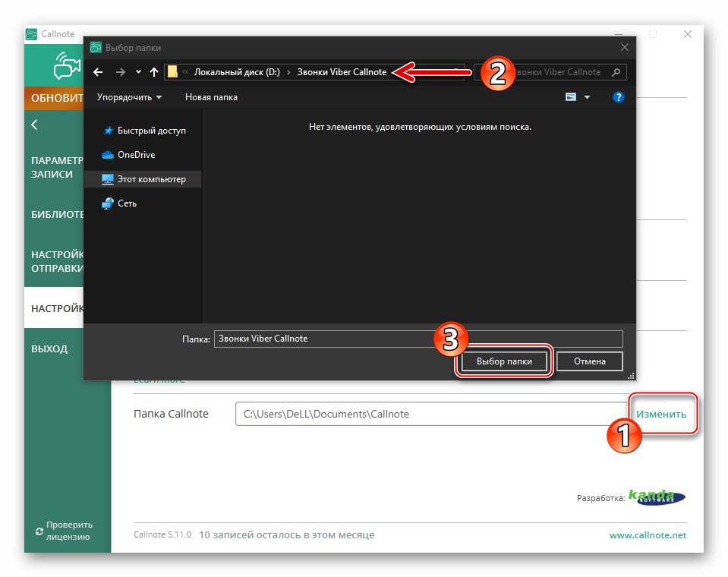Screen dimensions: 728x577
Task: Click the Сеть network icon
Action: coord(108,203)
